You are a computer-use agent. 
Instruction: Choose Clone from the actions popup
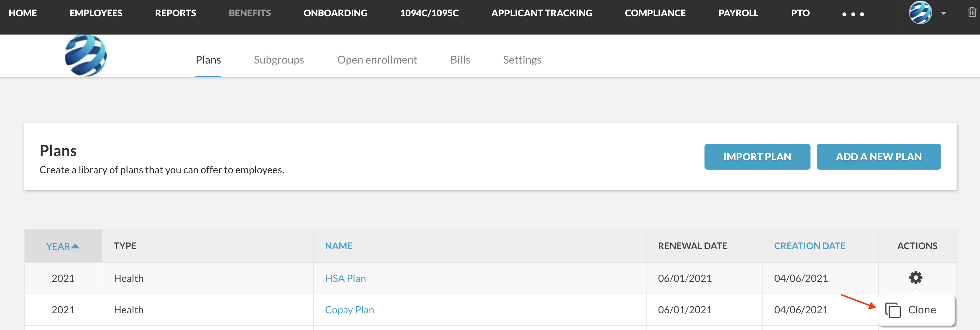pyautogui.click(x=916, y=310)
